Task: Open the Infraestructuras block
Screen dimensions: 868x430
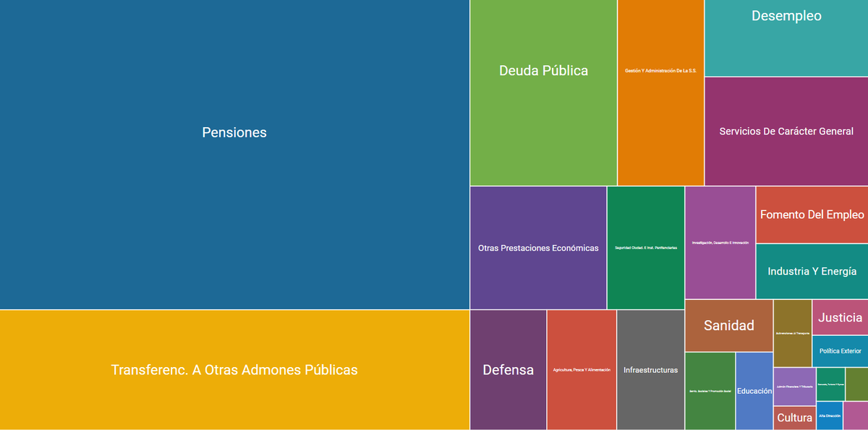Action: click(650, 370)
